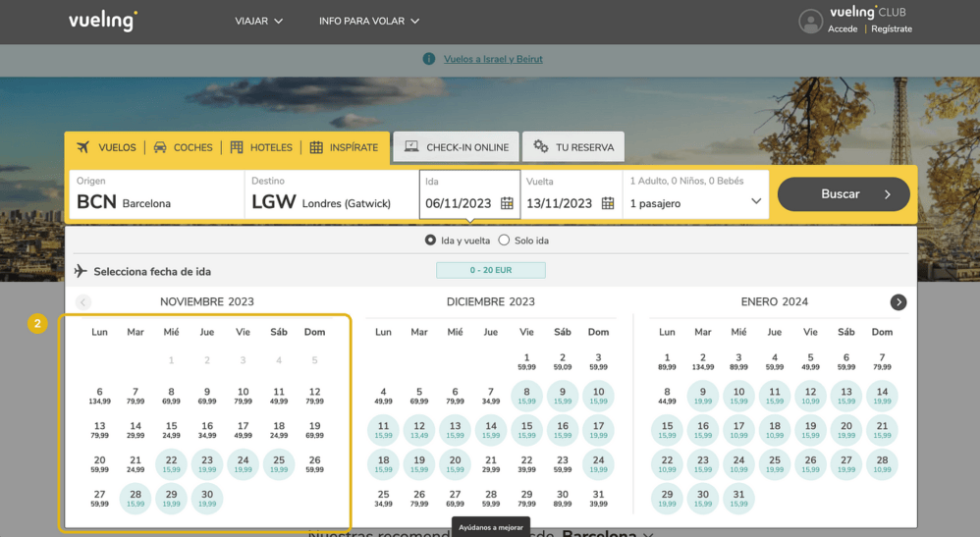This screenshot has height=537, width=980.
Task: Select January 5 priced 49,99
Action: [811, 361]
